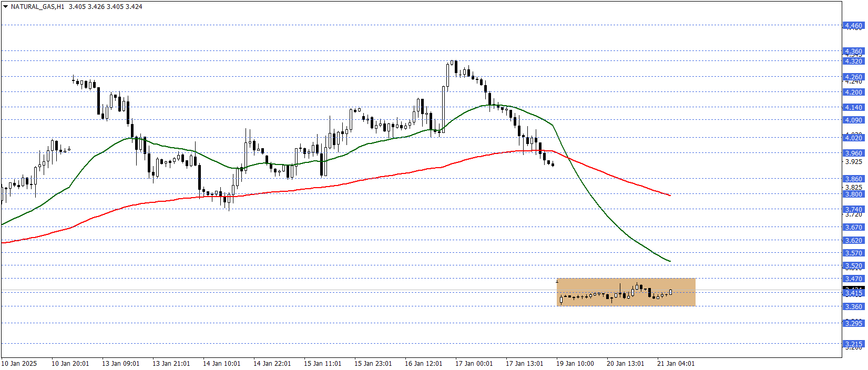Viewport: 868px width, 370px height.
Task: Click the 3.215 price level label
Action: point(853,344)
